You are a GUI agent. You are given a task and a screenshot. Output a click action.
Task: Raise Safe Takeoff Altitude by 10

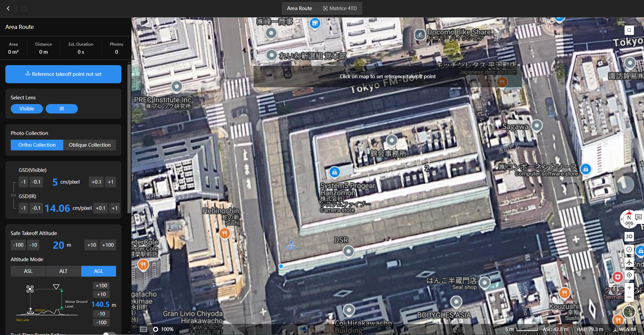[92, 245]
